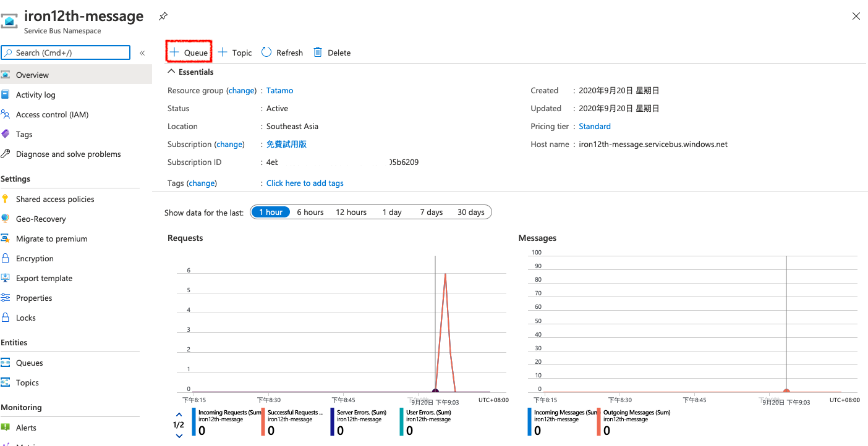The image size is (868, 446).
Task: Select the 1 hour time range
Action: tap(271, 212)
